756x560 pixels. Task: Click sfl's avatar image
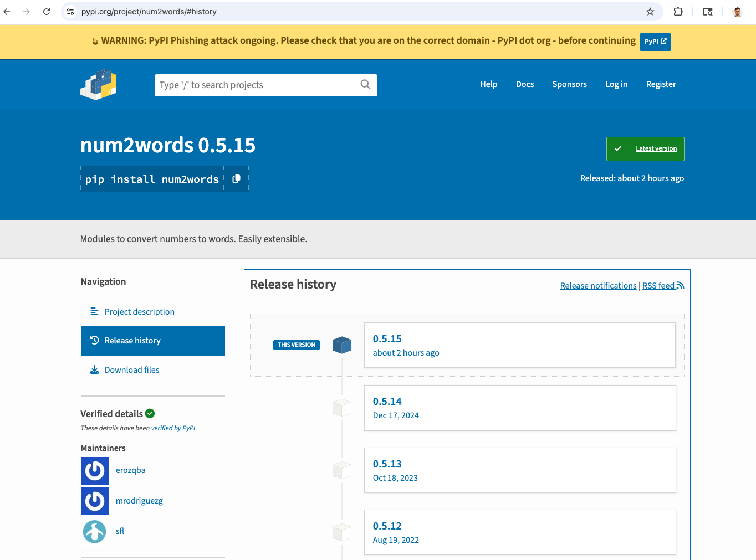tap(95, 532)
